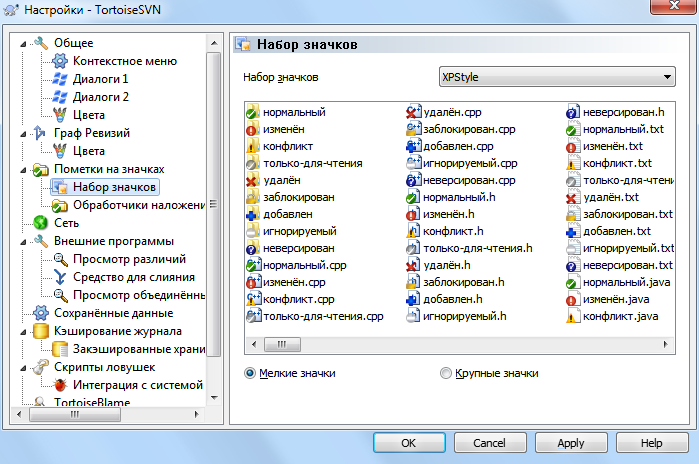699x464 pixels.
Task: Click icon list horizontal scrollbar right arrow
Action: point(666,344)
